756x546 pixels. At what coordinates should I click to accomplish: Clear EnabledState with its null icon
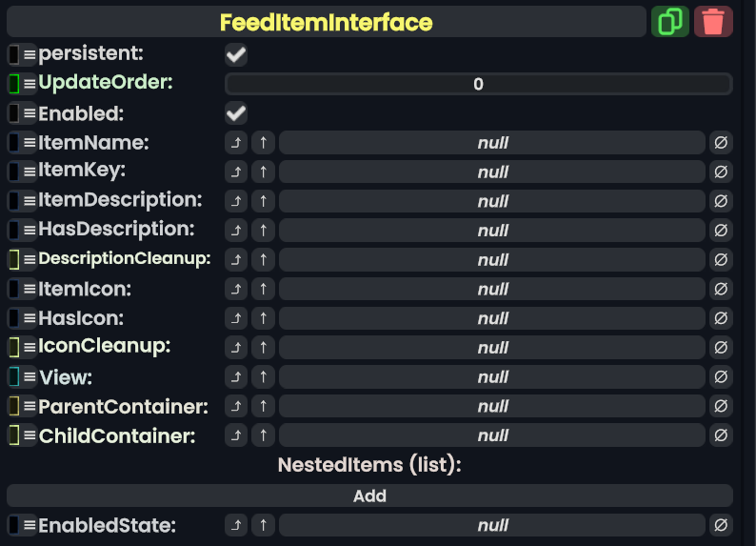coord(721,525)
